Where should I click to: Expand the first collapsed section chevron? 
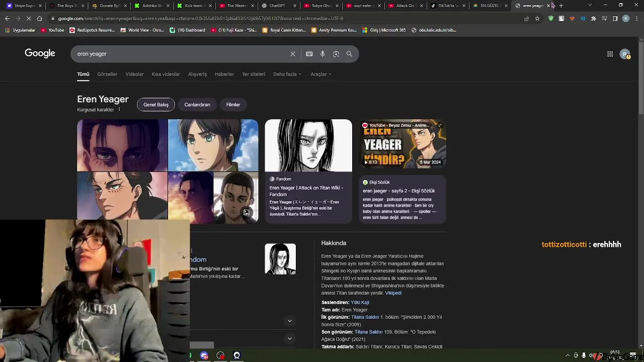coord(290,321)
